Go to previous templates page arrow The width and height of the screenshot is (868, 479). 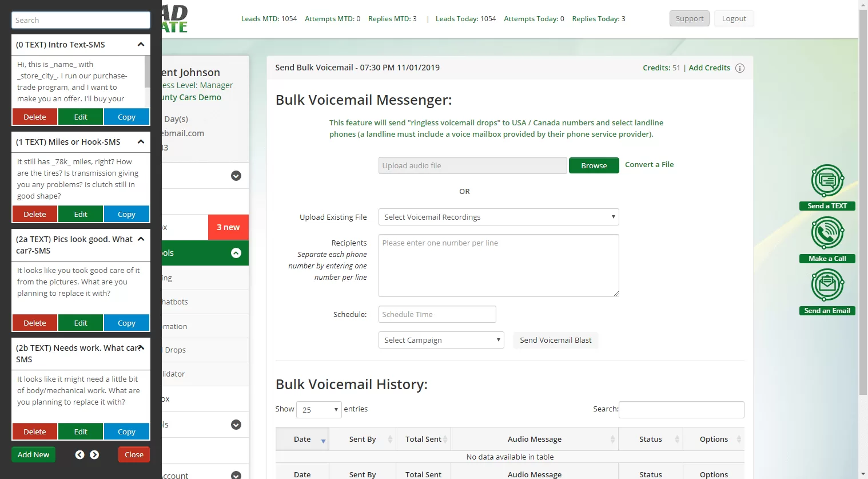coord(79,454)
